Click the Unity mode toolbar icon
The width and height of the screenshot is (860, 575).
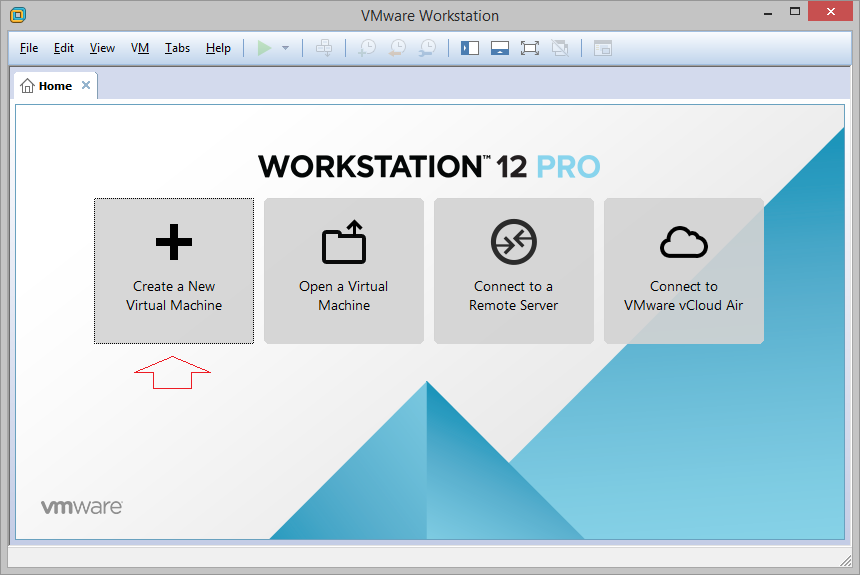[560, 48]
